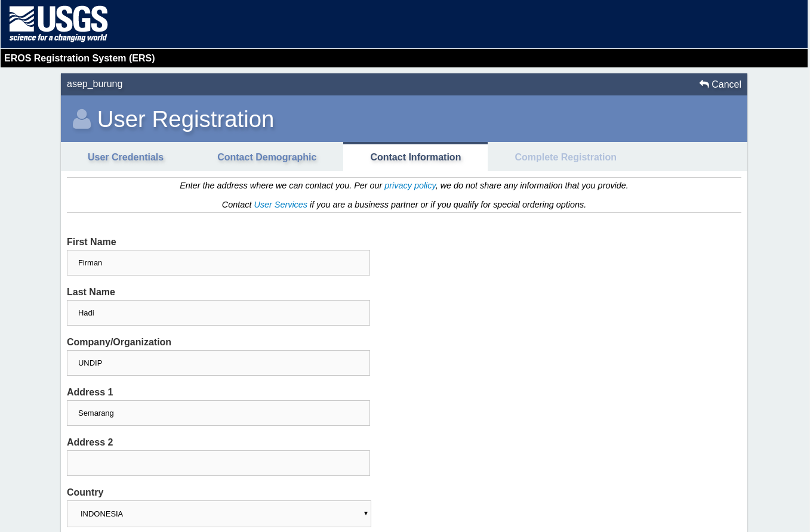This screenshot has height=532, width=810.
Task: Click the Address 2 label
Action: [x=90, y=443]
